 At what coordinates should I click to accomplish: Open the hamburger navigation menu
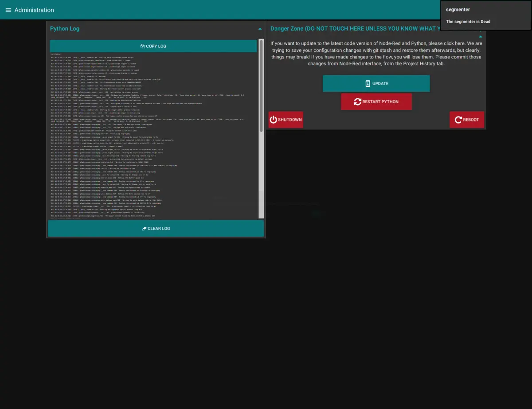click(x=8, y=10)
